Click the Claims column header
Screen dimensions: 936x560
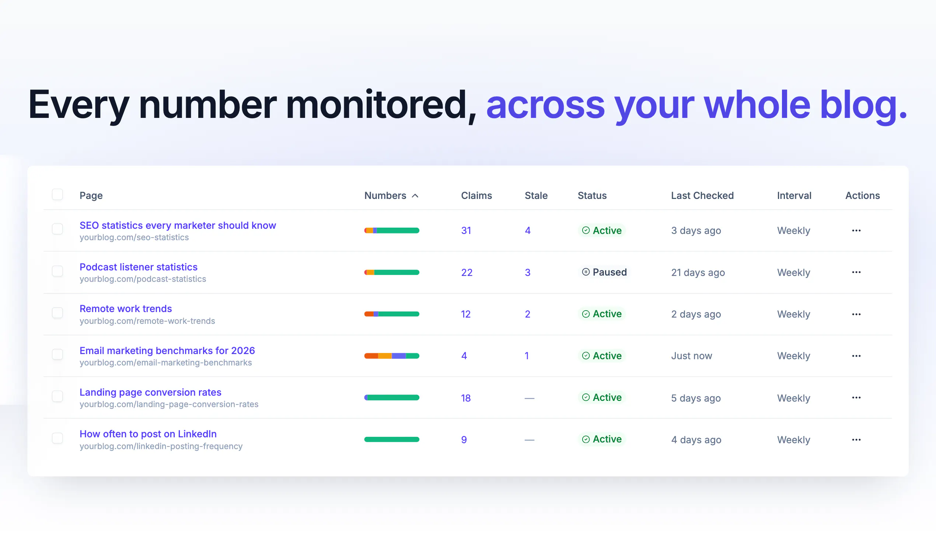pos(476,196)
